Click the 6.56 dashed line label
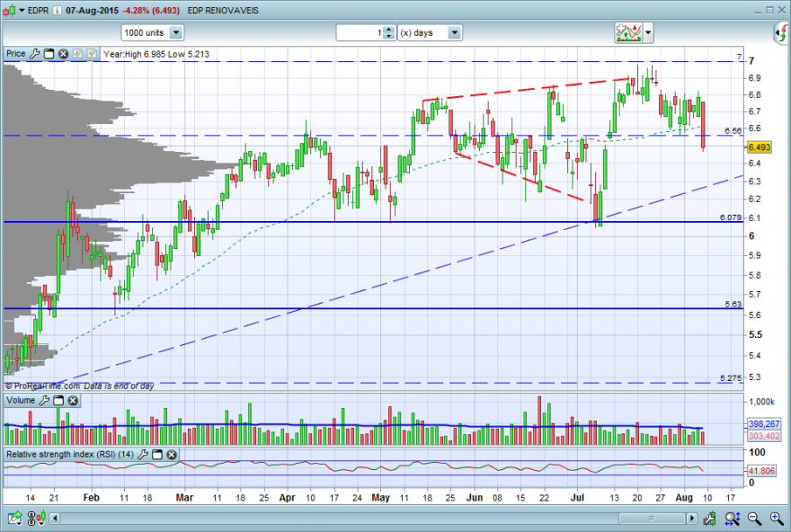Image resolution: width=791 pixels, height=532 pixels. click(x=733, y=130)
